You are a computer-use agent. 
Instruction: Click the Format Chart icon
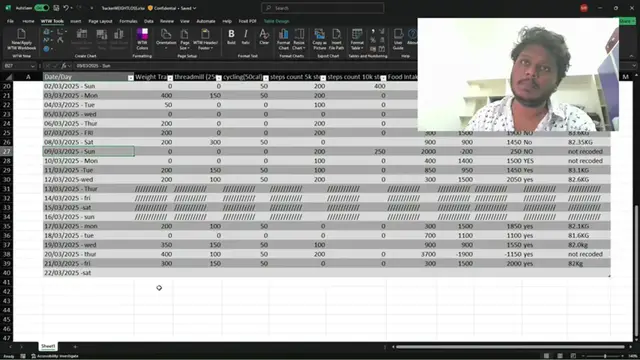pos(283,39)
